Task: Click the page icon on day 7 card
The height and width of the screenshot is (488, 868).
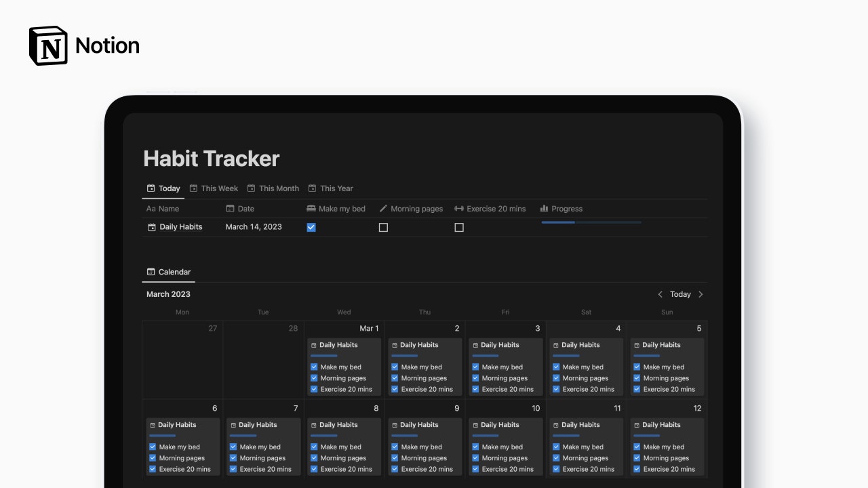Action: click(233, 425)
